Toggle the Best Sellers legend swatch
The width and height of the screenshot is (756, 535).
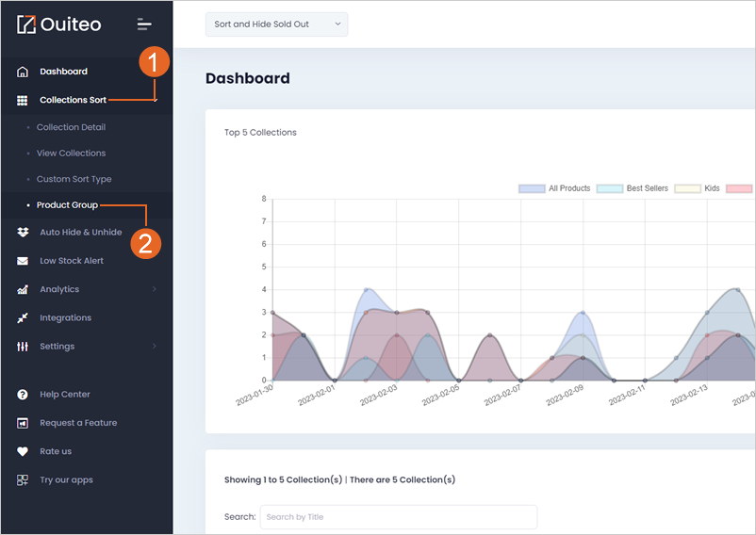pyautogui.click(x=610, y=188)
